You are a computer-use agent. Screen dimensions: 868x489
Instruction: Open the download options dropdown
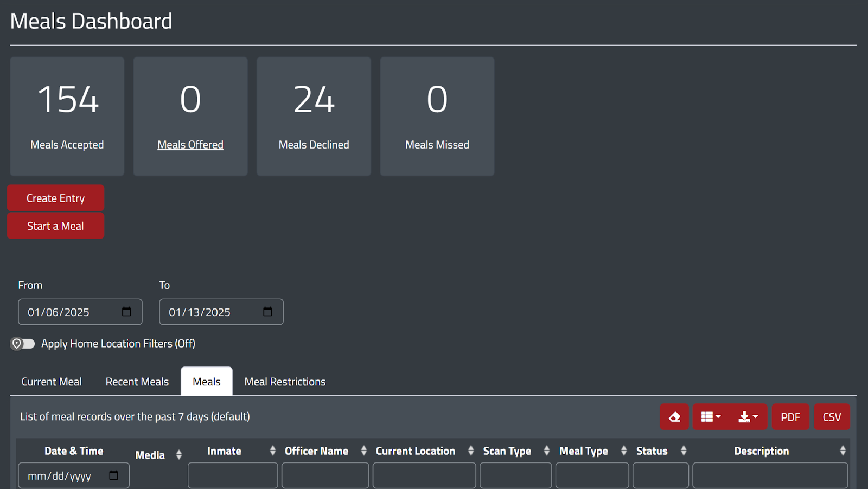[748, 417]
